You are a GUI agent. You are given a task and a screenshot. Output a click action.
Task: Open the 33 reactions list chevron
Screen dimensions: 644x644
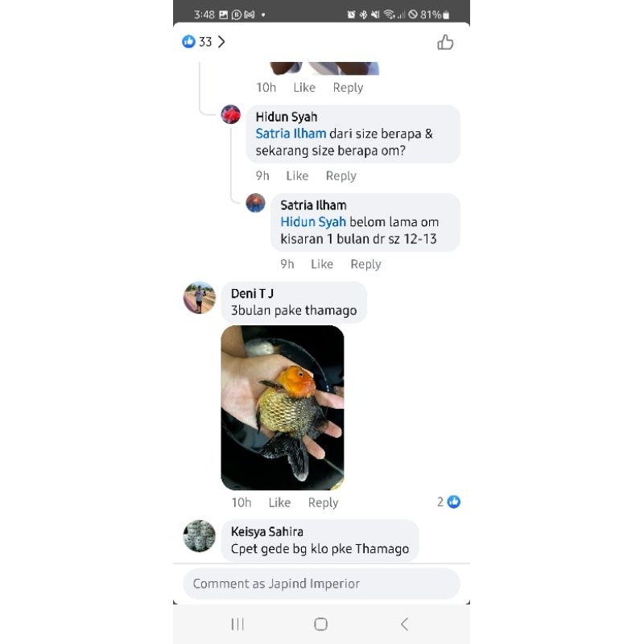221,42
